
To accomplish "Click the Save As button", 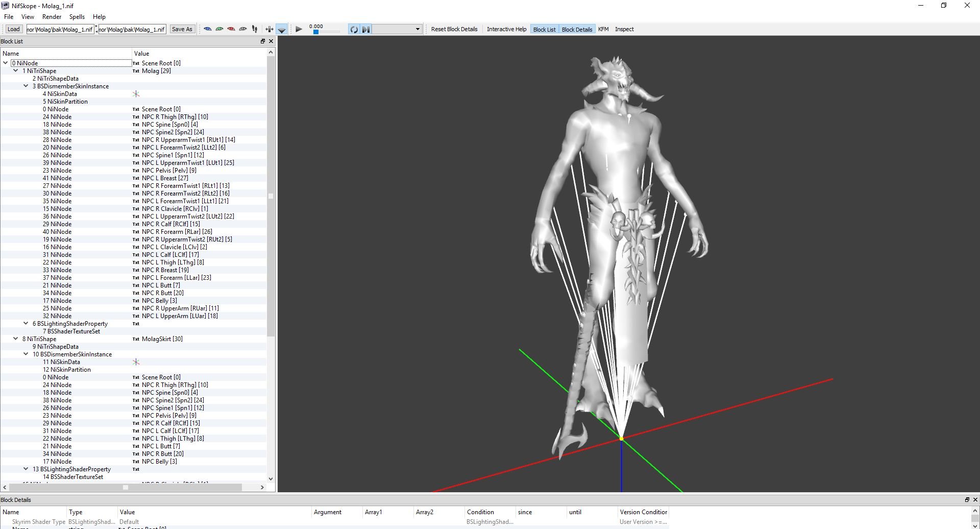I will point(182,29).
